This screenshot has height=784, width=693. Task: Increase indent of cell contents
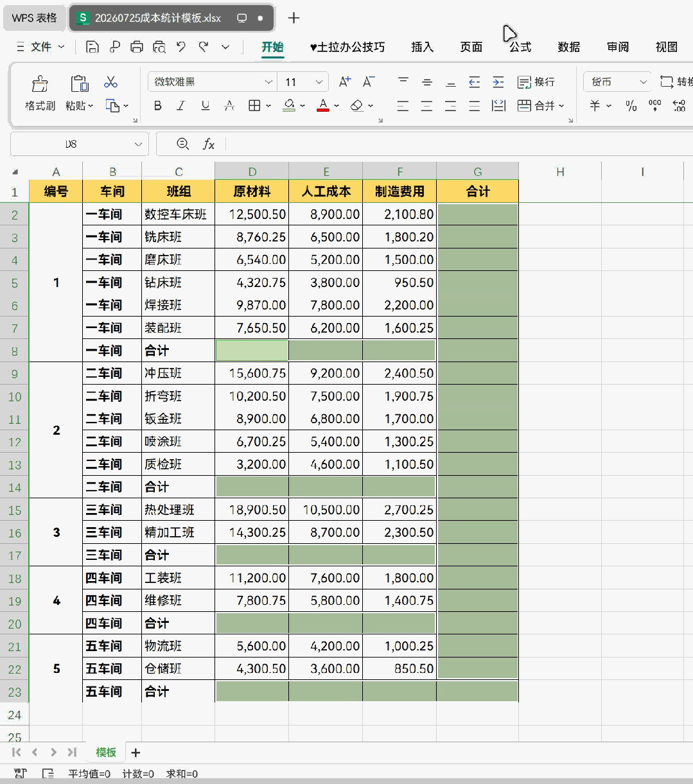pos(498,82)
